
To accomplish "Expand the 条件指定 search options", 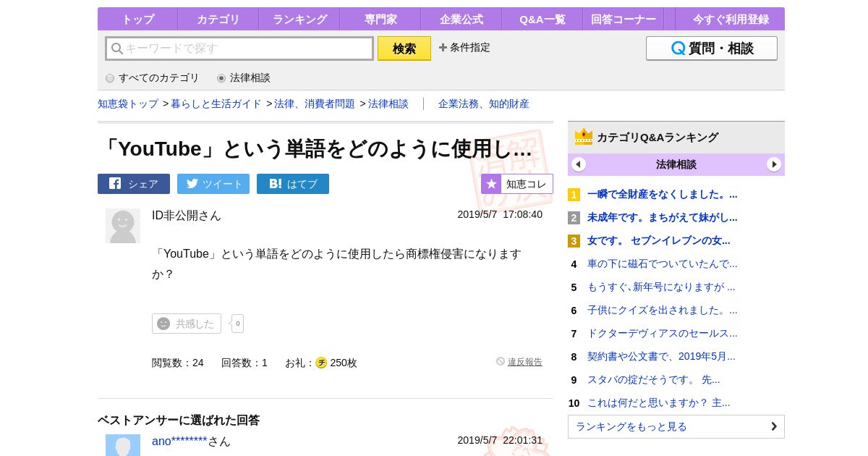I will pos(464,48).
